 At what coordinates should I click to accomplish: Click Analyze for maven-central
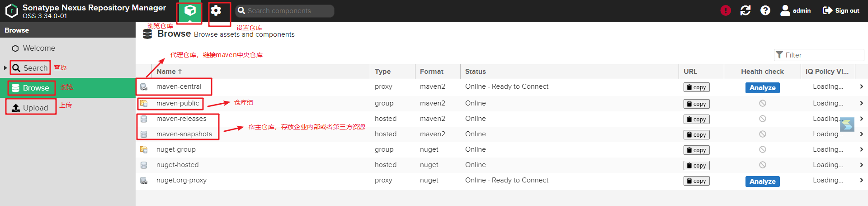(762, 88)
